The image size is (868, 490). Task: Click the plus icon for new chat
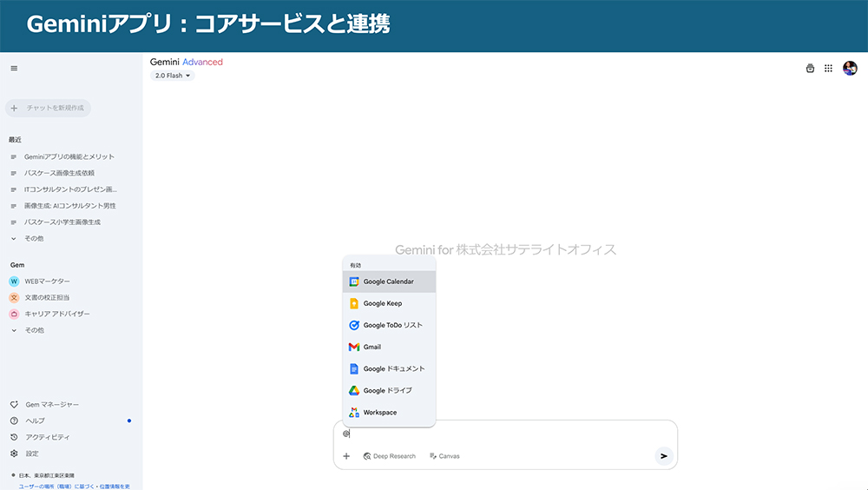pyautogui.click(x=15, y=108)
